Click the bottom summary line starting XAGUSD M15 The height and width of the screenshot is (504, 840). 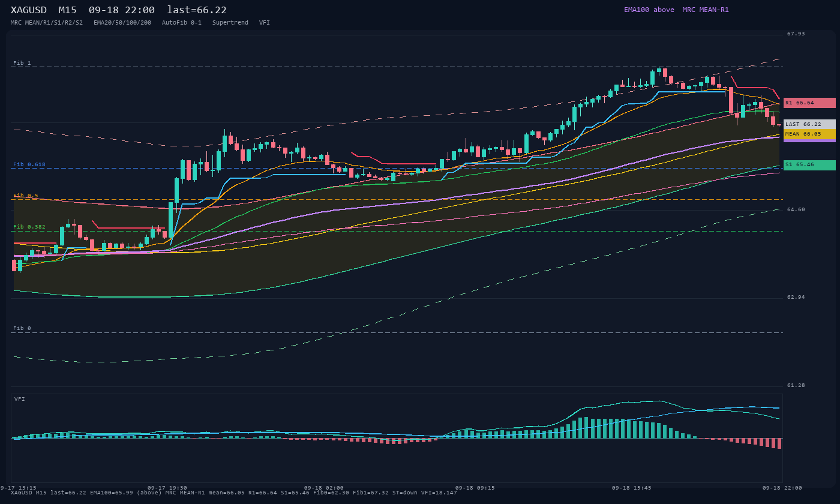tap(234, 493)
